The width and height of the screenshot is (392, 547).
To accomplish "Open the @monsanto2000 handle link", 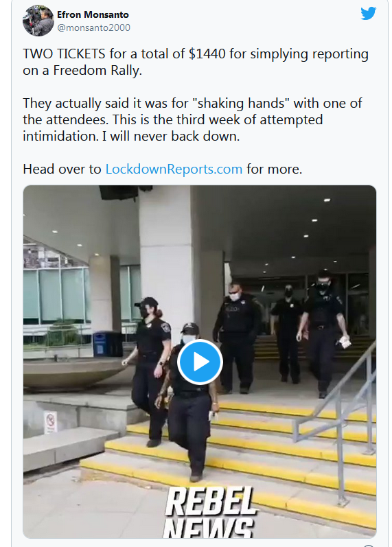I will click(93, 27).
